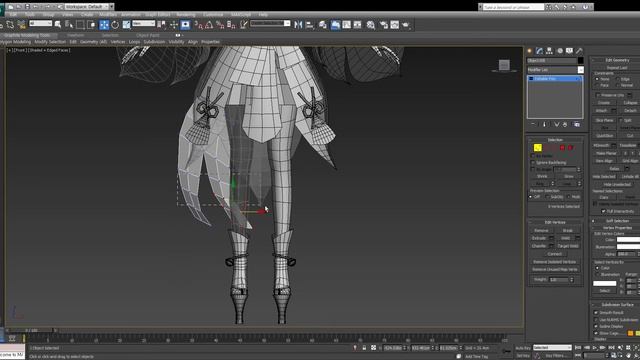Select the Edge constraint radio button
The width and height of the screenshot is (640, 360).
point(618,79)
